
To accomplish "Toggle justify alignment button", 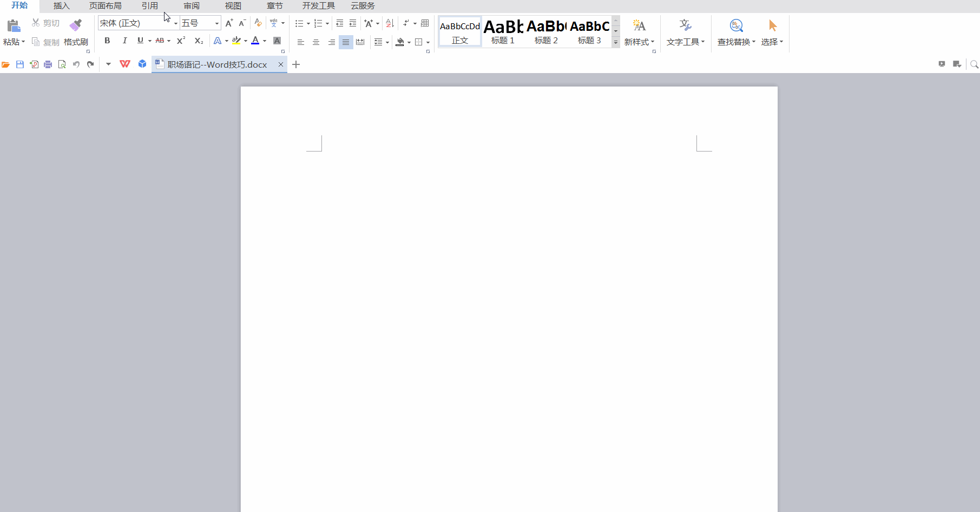I will [346, 42].
